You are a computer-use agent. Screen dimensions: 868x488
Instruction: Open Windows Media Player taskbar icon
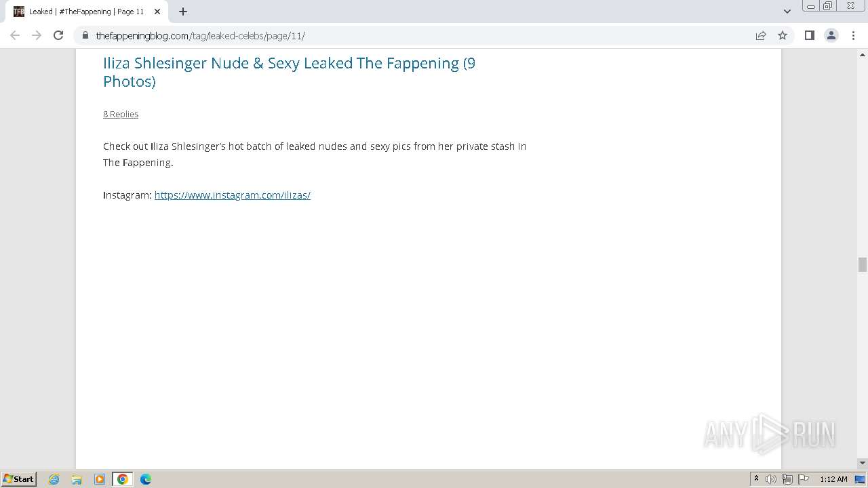pyautogui.click(x=100, y=479)
